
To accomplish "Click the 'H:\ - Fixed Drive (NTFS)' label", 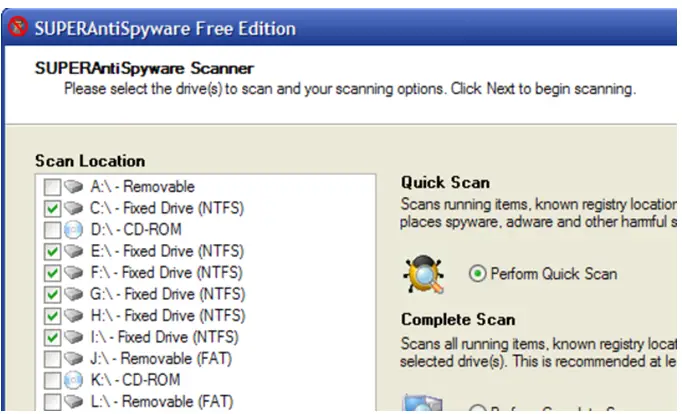I will click(x=167, y=315).
